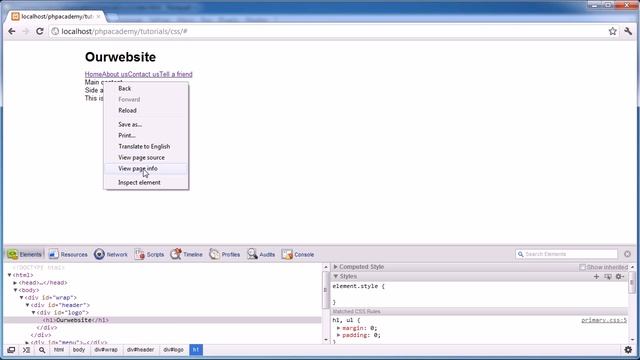Toggle the Show inherited checkbox
Image resolution: width=640 pixels, height=360 pixels.
tap(582, 267)
